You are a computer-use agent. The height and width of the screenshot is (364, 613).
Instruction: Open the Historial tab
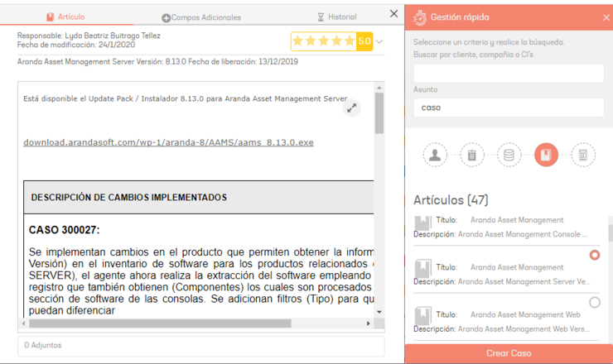coord(336,17)
